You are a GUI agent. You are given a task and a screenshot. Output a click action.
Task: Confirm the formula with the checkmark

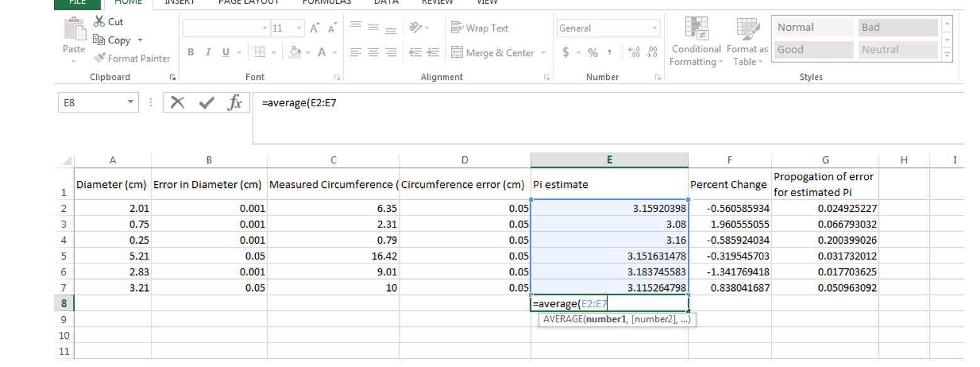point(206,102)
